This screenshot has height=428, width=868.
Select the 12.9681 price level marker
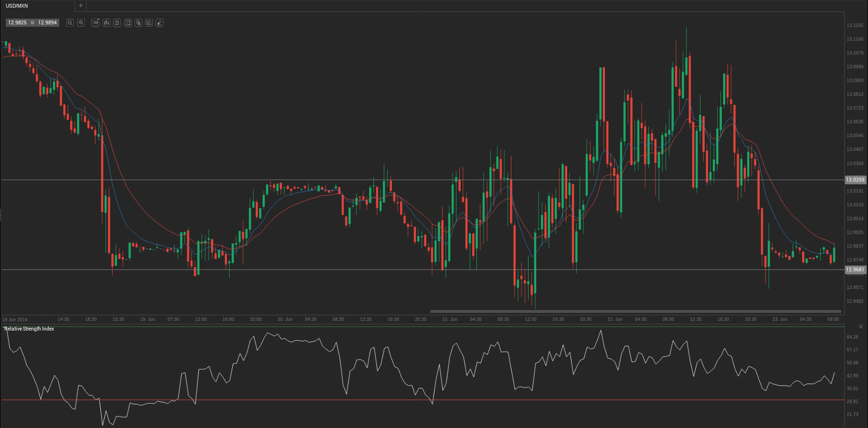point(855,270)
